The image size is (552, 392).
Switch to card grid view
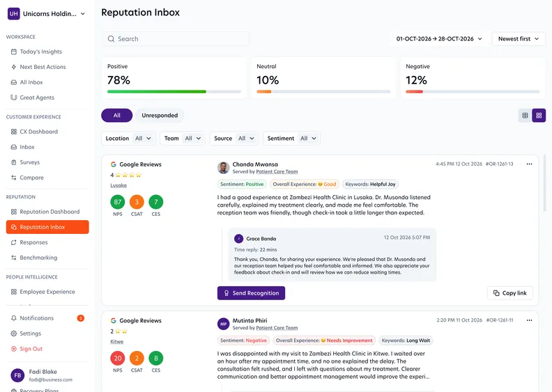pyautogui.click(x=539, y=116)
